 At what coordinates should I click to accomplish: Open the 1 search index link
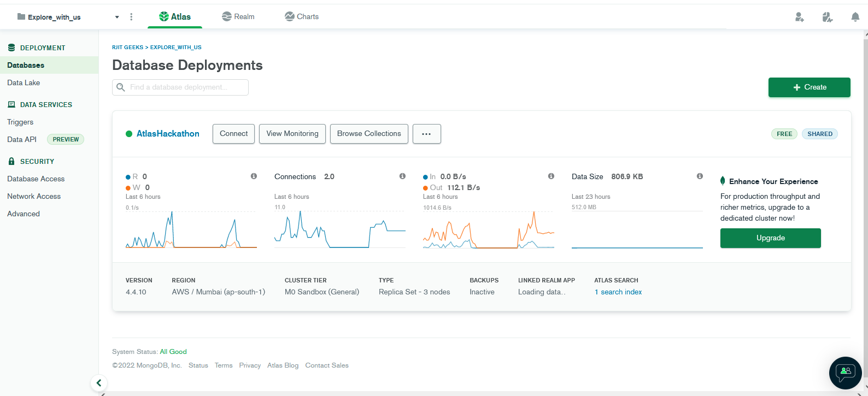618,292
